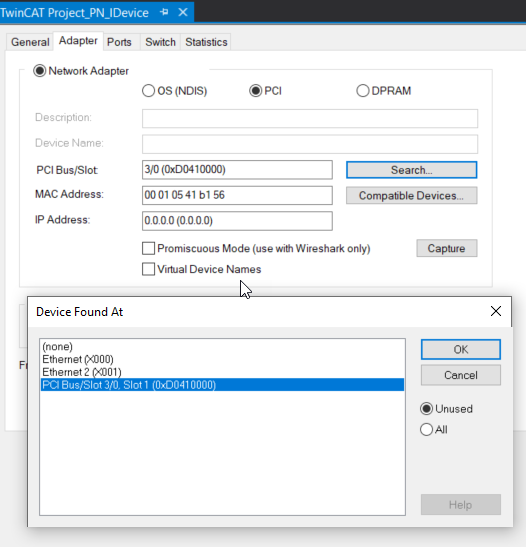526x547 pixels.
Task: Switch to the Ports tab
Action: tap(119, 42)
